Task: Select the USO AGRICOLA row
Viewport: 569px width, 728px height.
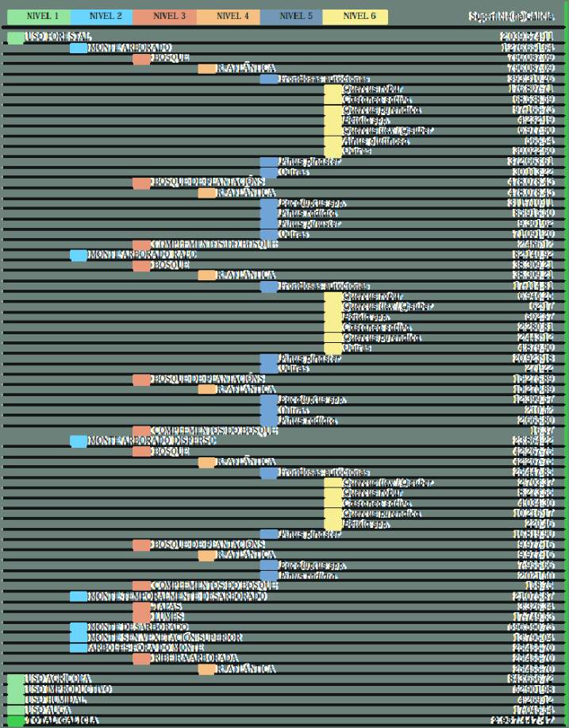Action: point(58,679)
